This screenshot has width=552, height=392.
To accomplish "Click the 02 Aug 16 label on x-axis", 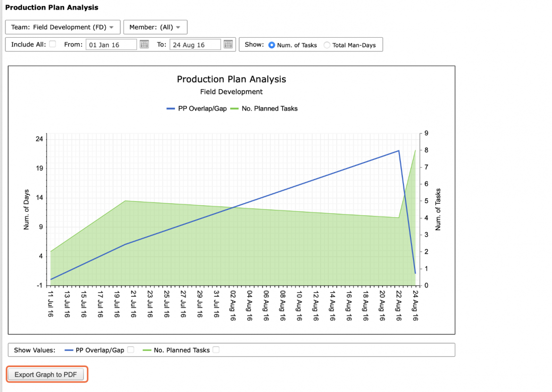I will click(x=233, y=305).
